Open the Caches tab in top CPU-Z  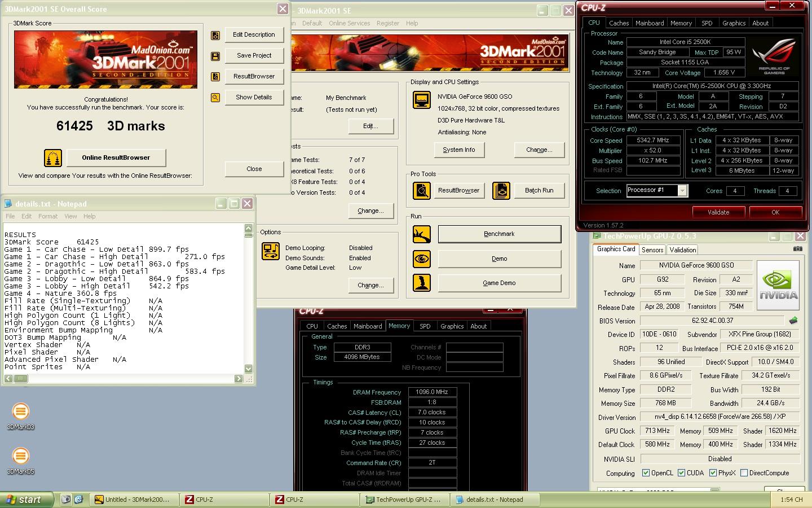point(619,23)
